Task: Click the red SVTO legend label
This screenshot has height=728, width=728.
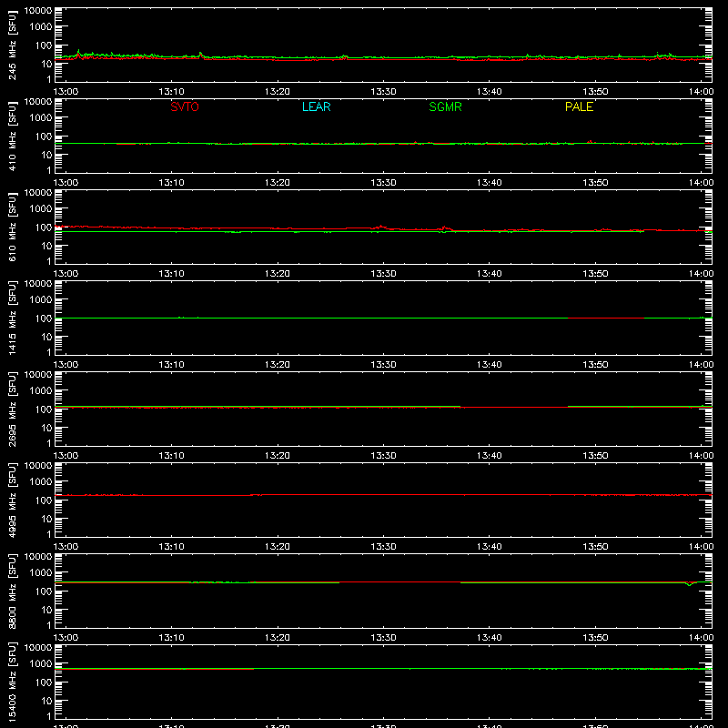Action: click(185, 106)
